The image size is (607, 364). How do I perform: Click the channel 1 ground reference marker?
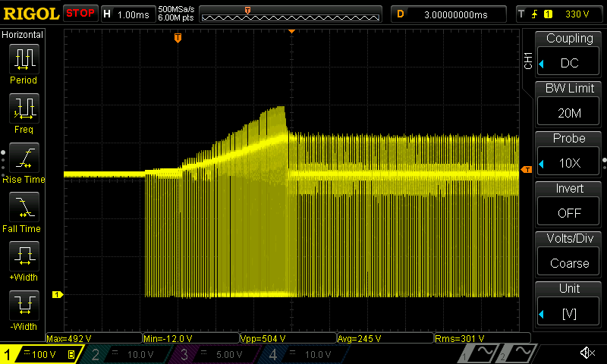[x=58, y=295]
